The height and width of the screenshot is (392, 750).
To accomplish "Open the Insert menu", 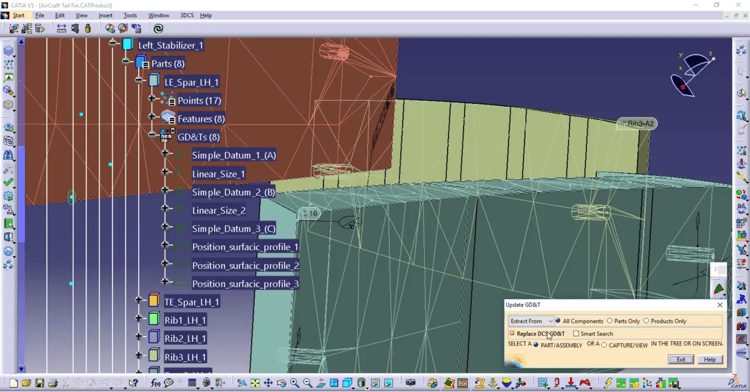I will point(105,15).
